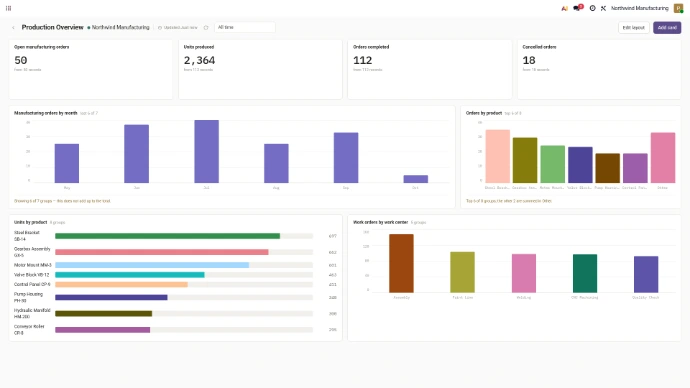Click the Control Panel orange bar
This screenshot has height=388, width=690.
[121, 285]
